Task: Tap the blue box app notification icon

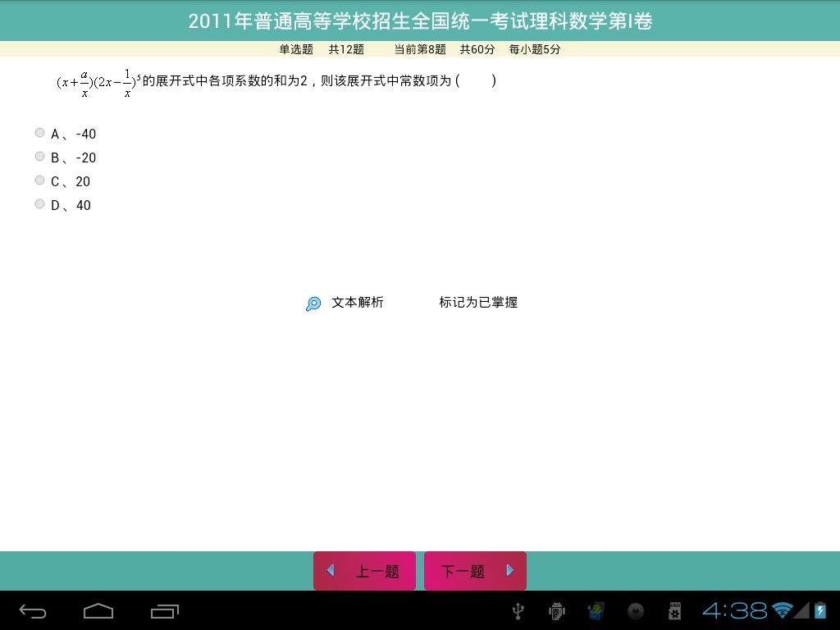Action: click(596, 611)
